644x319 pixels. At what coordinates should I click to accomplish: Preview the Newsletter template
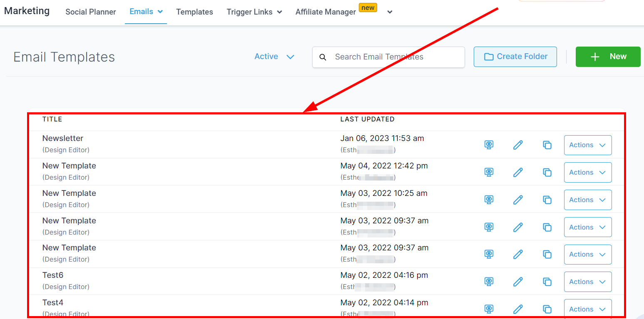tap(489, 145)
